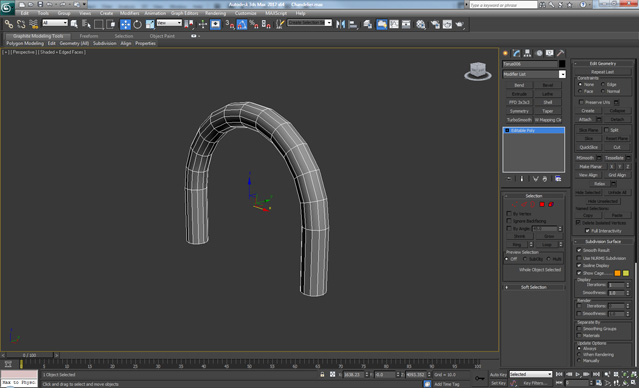Click the selection lock toggle icon
The image size is (639, 388).
[322, 374]
